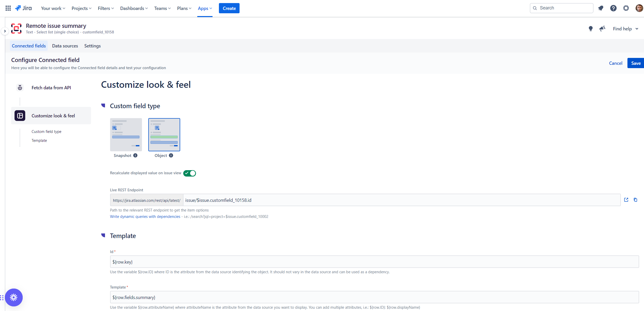
Task: Click the megaphone feedback icon
Action: coord(602,29)
